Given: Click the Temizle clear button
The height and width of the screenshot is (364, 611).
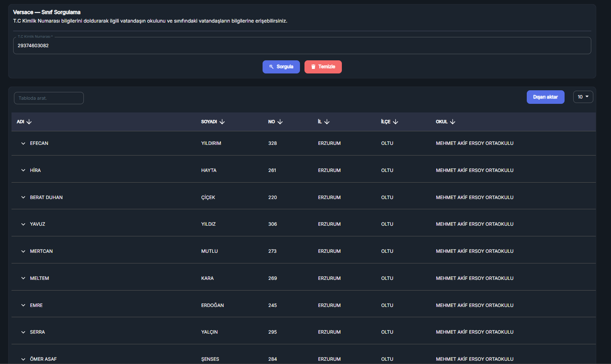Looking at the screenshot, I should [x=323, y=67].
